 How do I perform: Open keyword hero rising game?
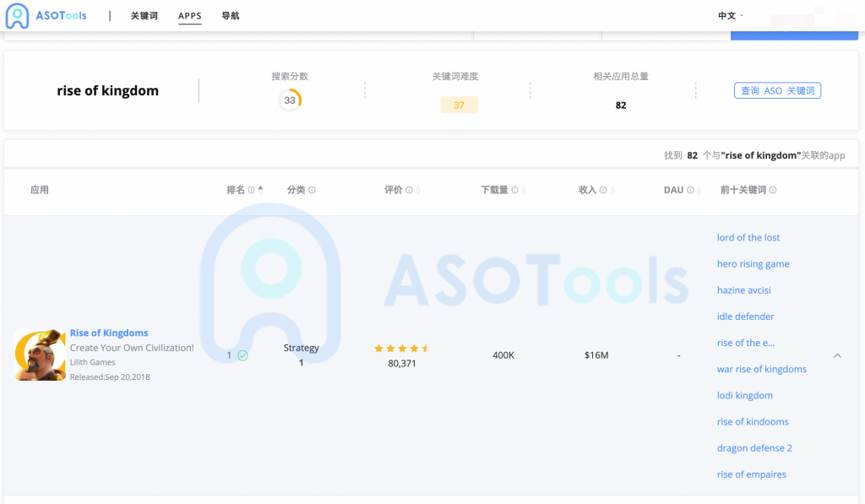pos(753,264)
